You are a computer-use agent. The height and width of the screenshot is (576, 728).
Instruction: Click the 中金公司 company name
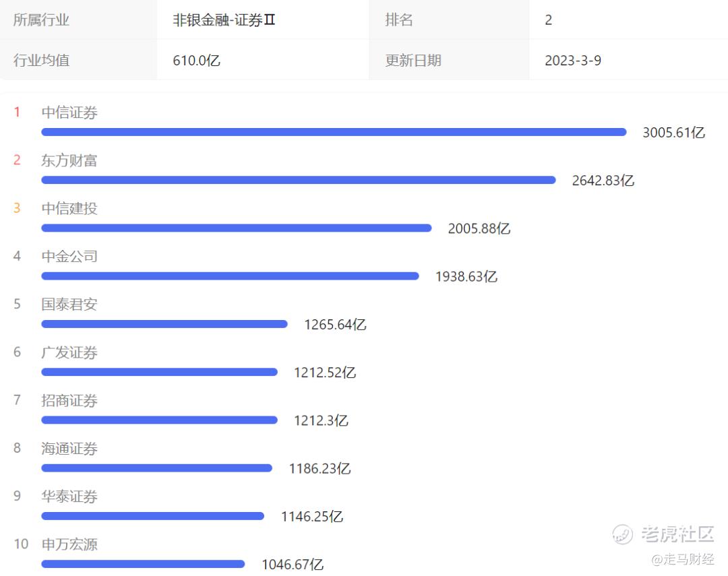coord(69,256)
